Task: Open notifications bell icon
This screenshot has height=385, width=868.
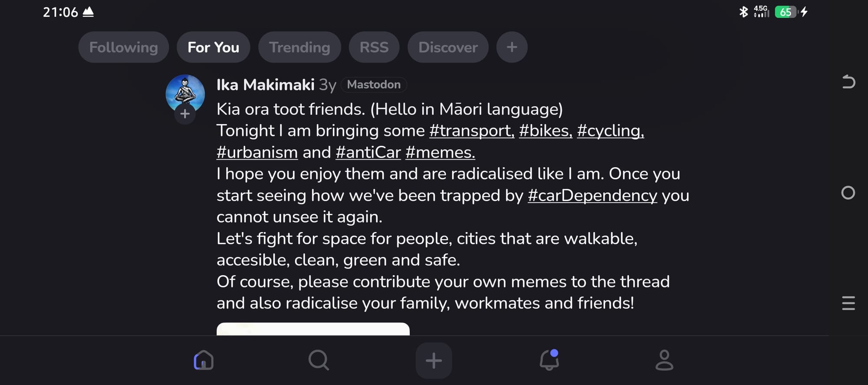Action: 549,360
